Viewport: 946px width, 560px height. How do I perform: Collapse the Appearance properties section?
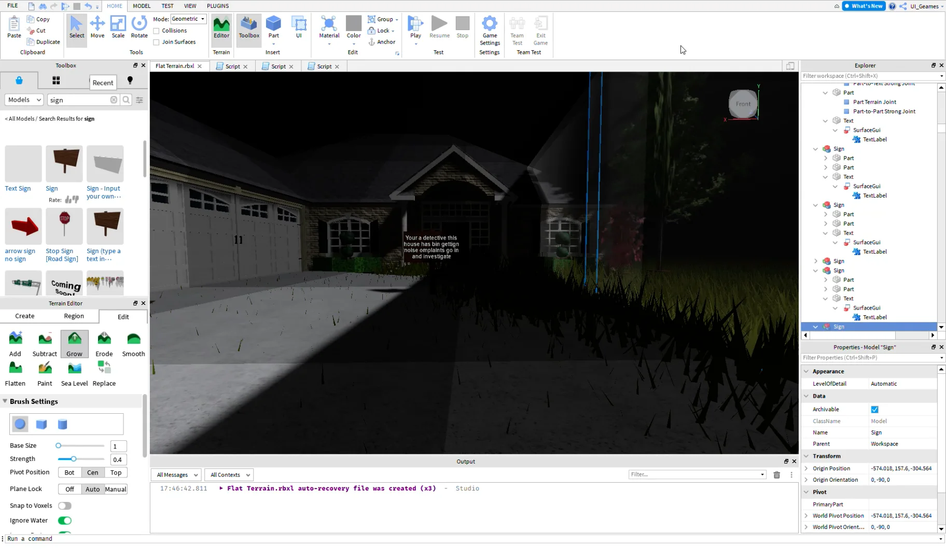(806, 371)
